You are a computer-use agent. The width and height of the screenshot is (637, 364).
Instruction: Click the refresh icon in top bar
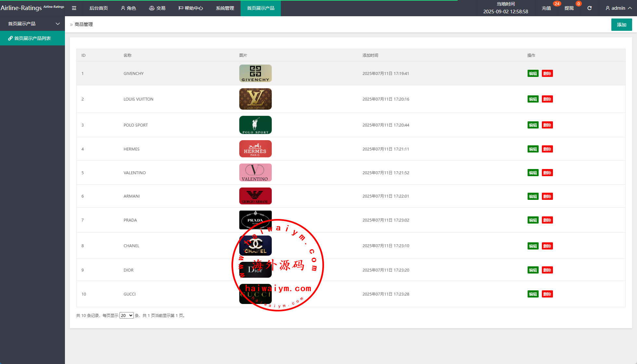pyautogui.click(x=589, y=8)
